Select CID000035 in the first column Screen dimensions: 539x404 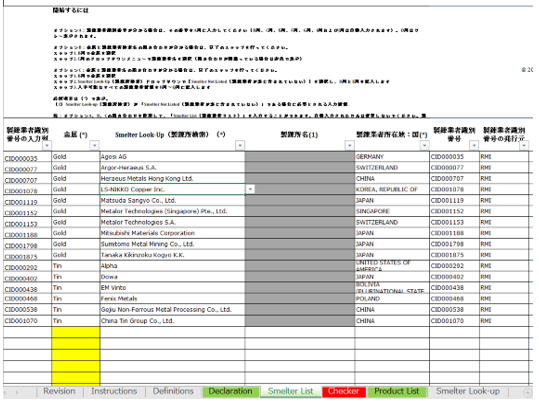tap(28, 158)
